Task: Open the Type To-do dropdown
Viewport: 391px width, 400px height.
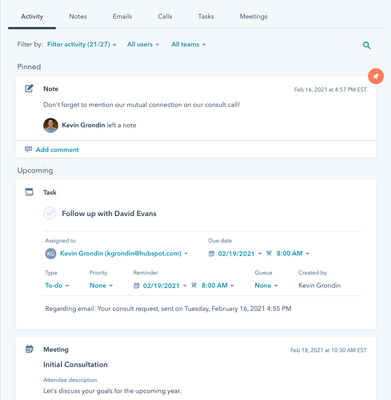Action: point(57,286)
